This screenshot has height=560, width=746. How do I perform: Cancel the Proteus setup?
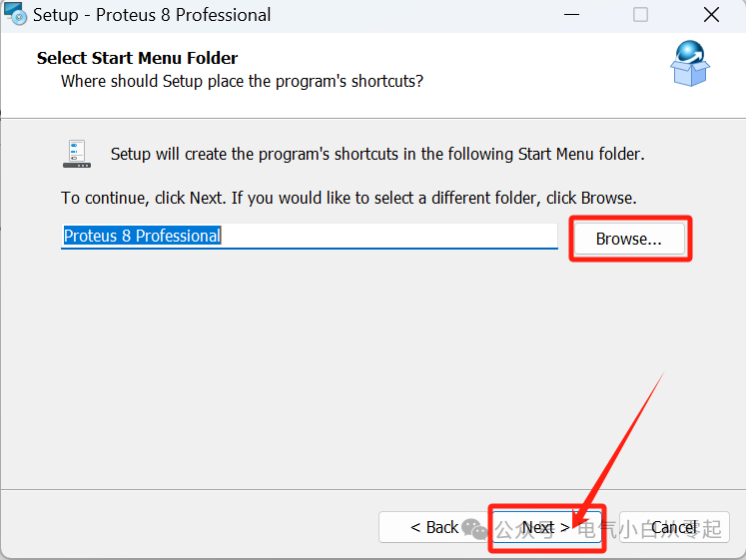pyautogui.click(x=674, y=527)
